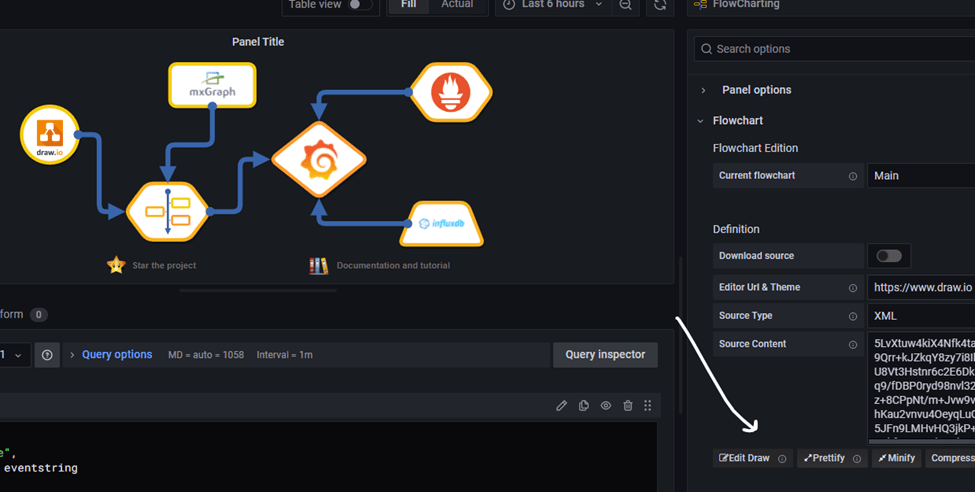Screen dimensions: 975x492
Task: Expand Query options
Action: 117,355
